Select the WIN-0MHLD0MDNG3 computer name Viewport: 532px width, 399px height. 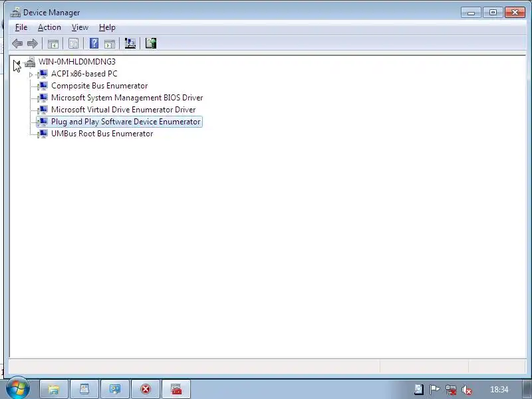click(77, 62)
